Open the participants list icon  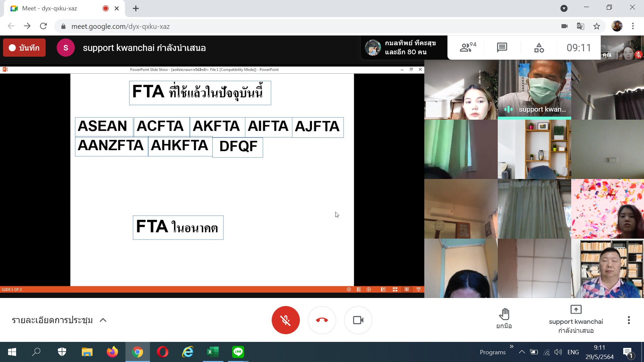[x=468, y=47]
